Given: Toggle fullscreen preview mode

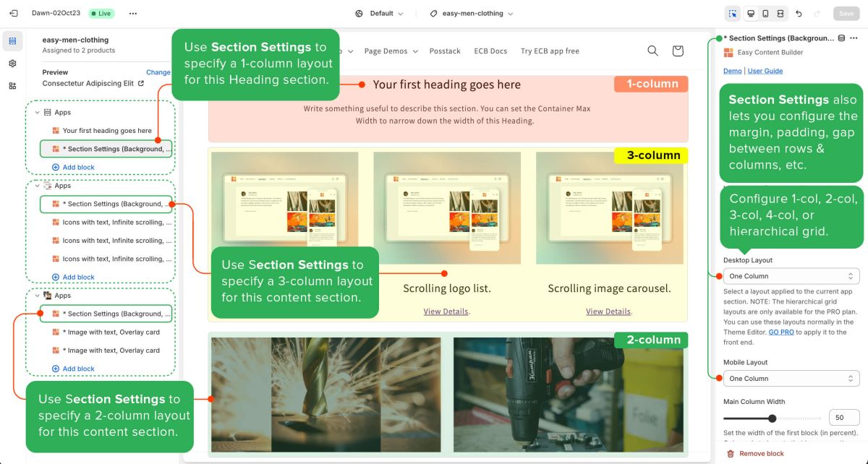Looking at the screenshot, I should click(780, 13).
